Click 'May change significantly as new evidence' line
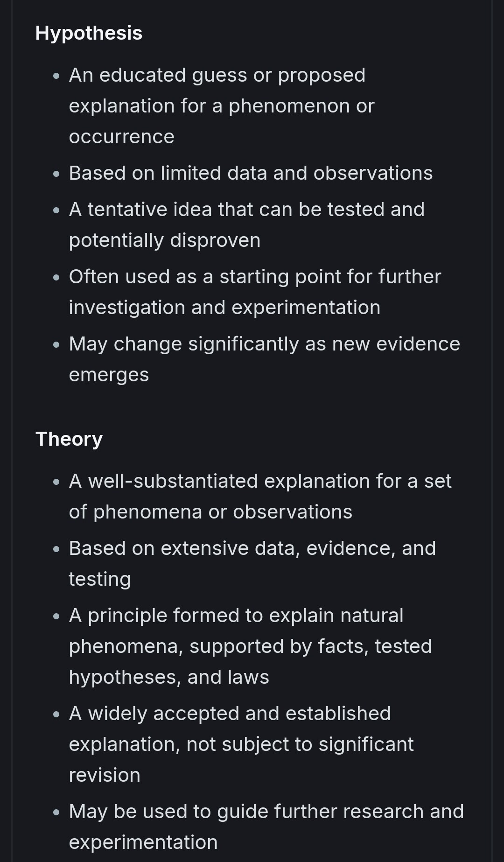The image size is (504, 862). [264, 344]
